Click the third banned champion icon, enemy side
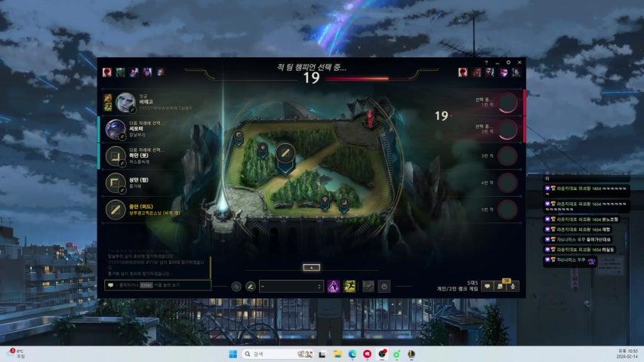This screenshot has width=644, height=362. (x=489, y=72)
